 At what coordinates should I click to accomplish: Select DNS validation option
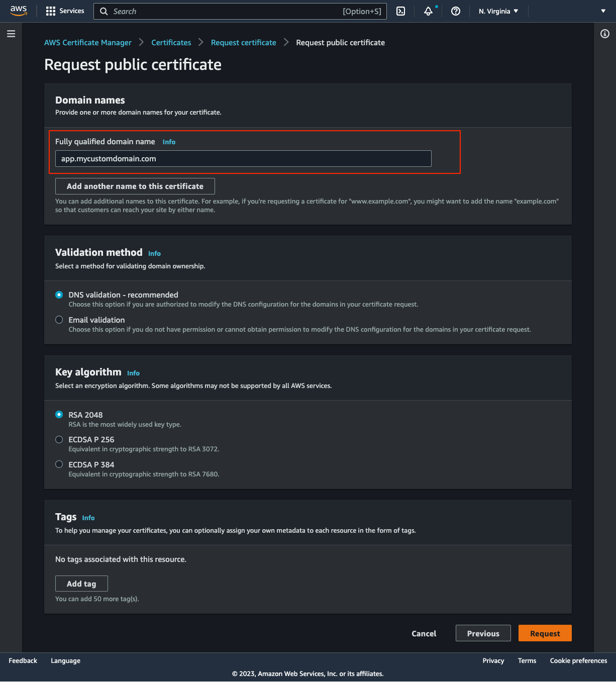pos(59,295)
